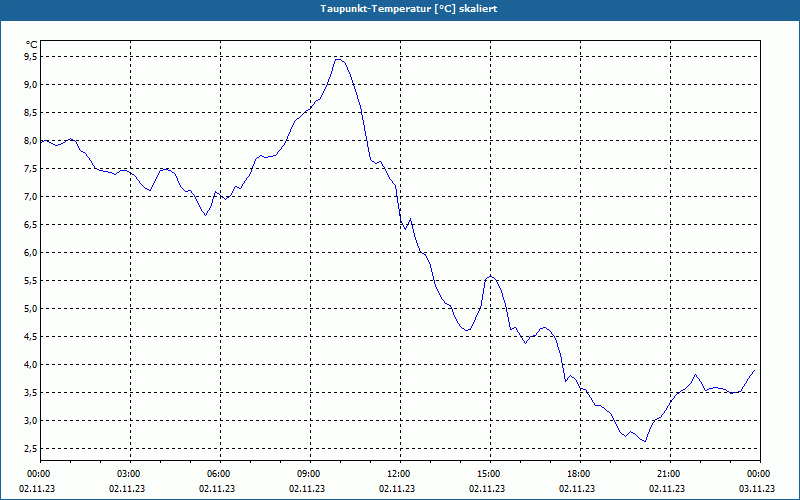
Task: Click the 9,5 y-axis label
Action: 31,57
